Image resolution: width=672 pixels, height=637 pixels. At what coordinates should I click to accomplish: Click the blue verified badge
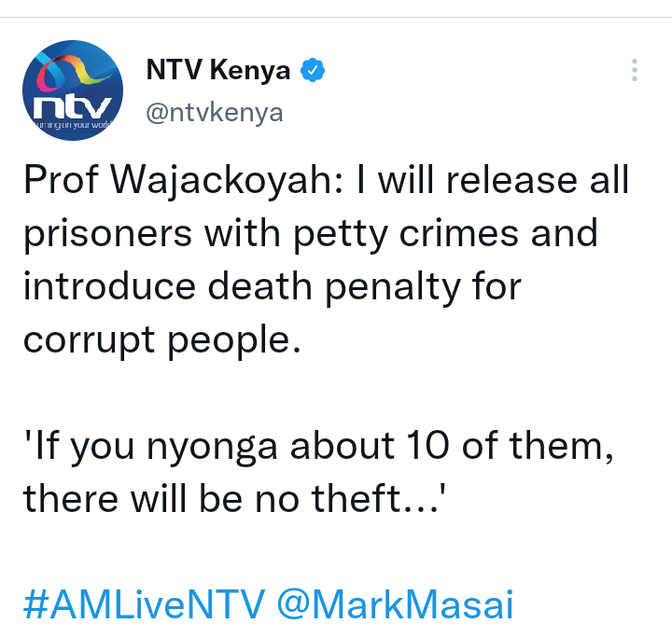[313, 69]
